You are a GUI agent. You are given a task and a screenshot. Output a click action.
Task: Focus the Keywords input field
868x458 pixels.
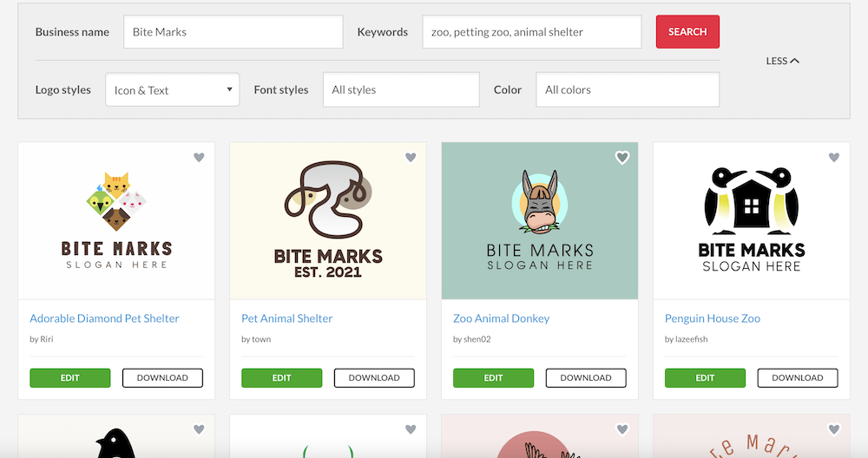[532, 31]
